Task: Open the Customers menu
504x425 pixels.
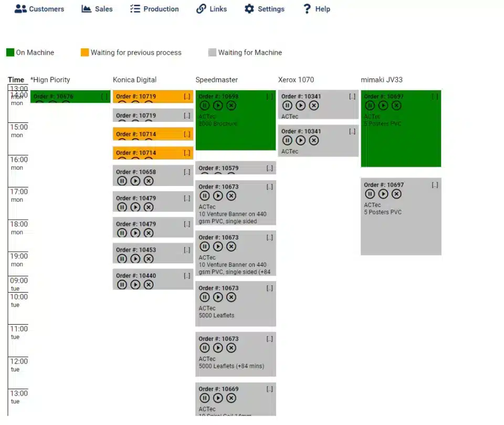Action: click(39, 9)
